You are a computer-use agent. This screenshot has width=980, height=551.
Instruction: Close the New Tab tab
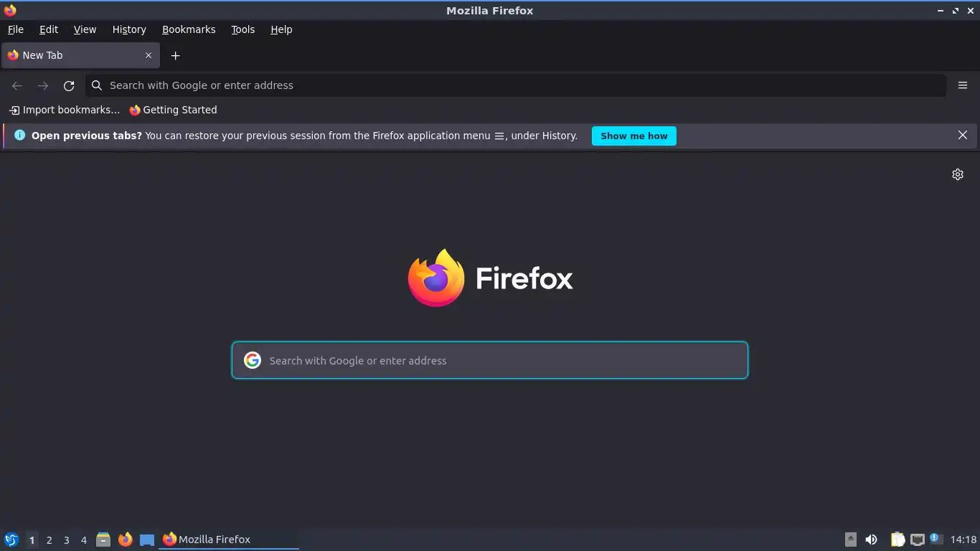coord(149,55)
